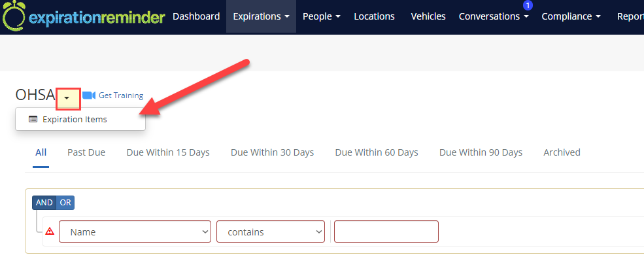Click the video camera training icon
Screen dimensions: 644x257
[x=89, y=95]
